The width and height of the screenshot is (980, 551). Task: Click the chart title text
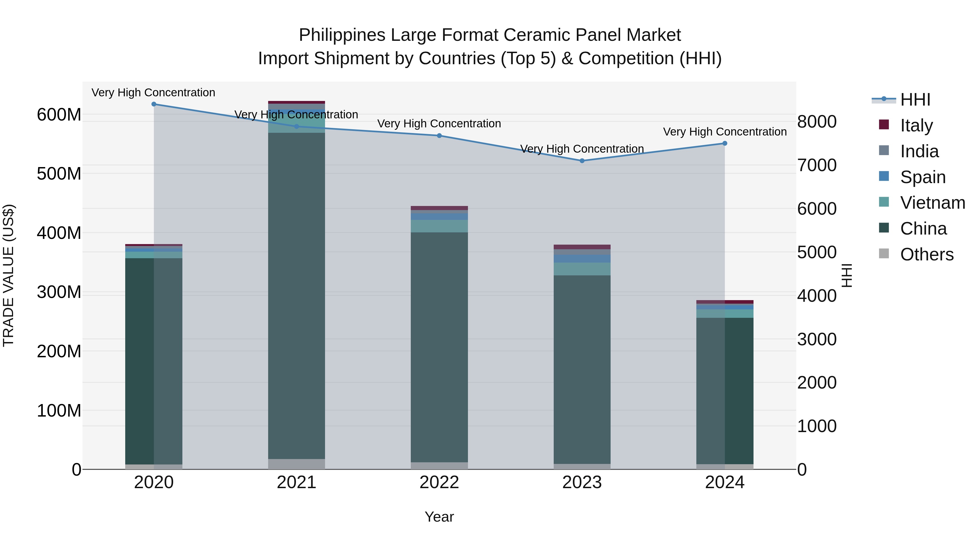pos(490,46)
